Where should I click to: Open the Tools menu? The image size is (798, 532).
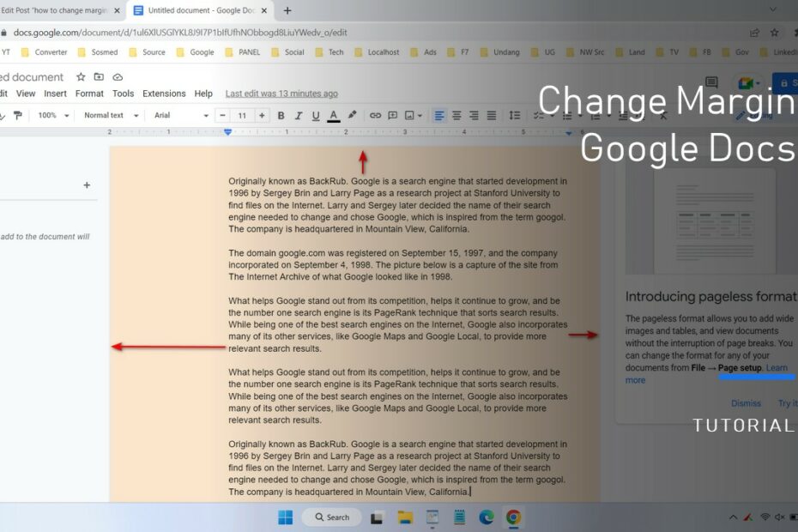123,94
